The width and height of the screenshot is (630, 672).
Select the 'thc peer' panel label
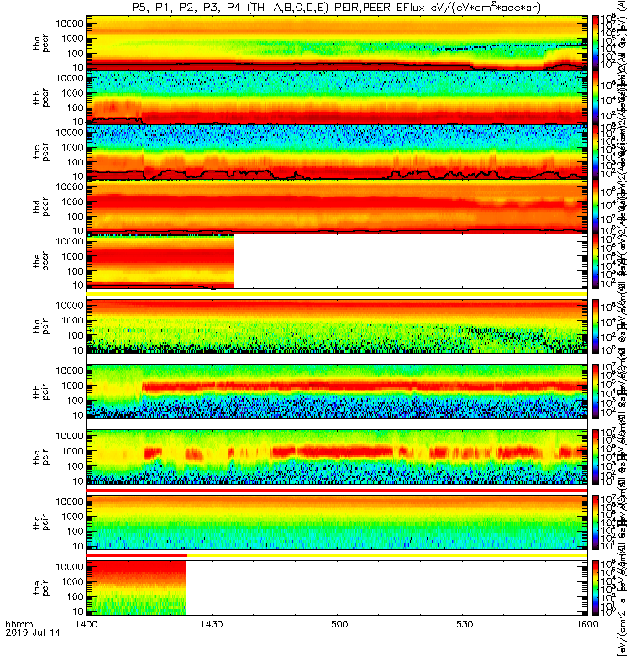pos(41,152)
